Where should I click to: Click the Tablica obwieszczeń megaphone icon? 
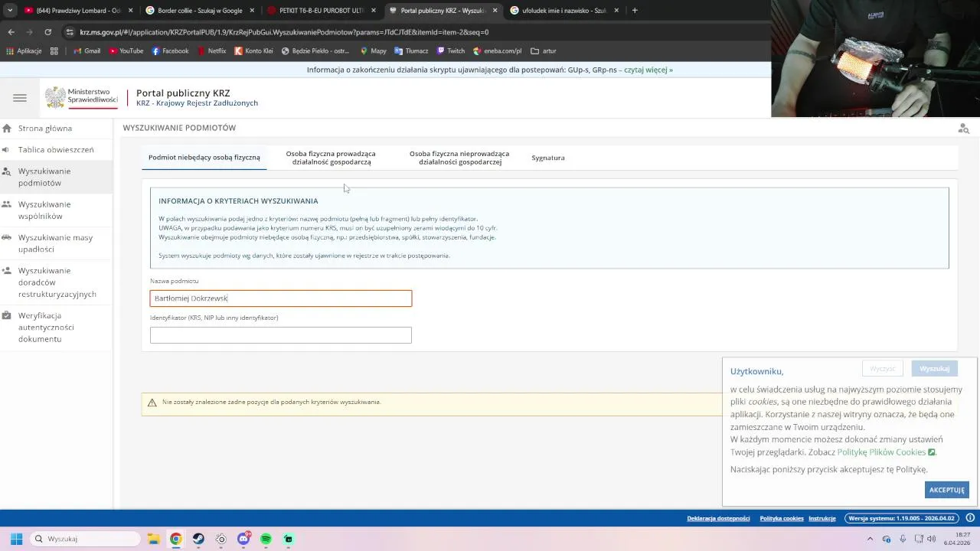tap(7, 150)
